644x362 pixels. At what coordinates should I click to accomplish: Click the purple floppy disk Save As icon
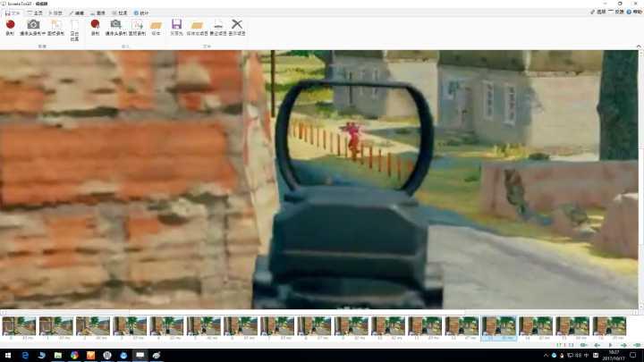pos(176,27)
